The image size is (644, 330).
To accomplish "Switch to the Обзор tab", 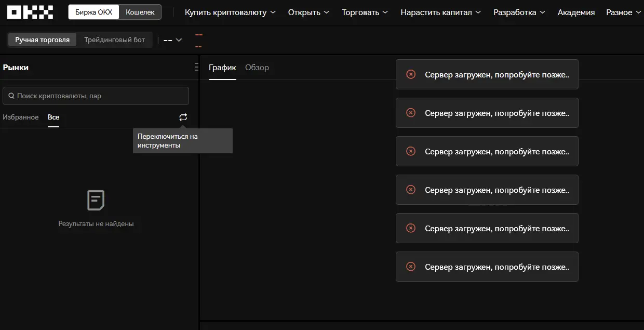I will [257, 68].
